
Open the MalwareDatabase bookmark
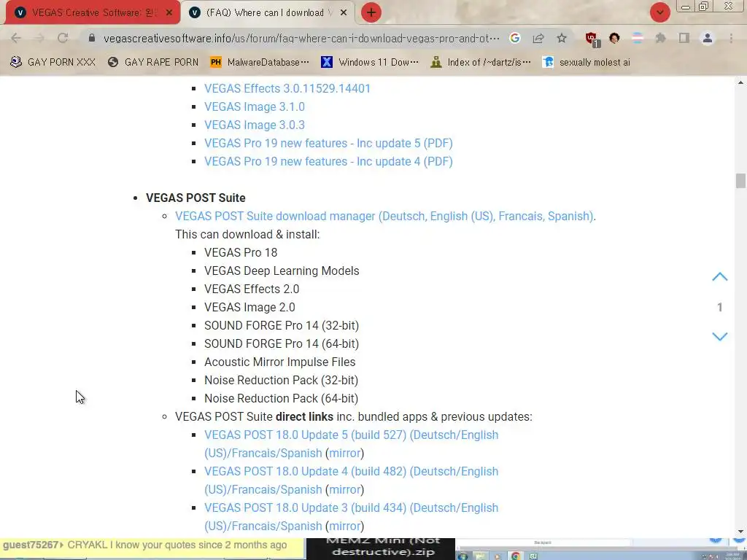point(260,62)
